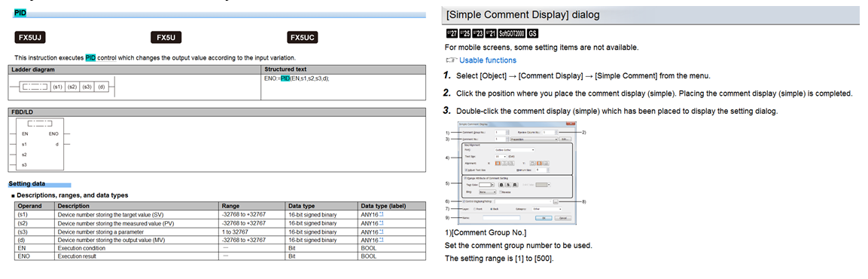Click the Data type (label) column header

click(391, 206)
